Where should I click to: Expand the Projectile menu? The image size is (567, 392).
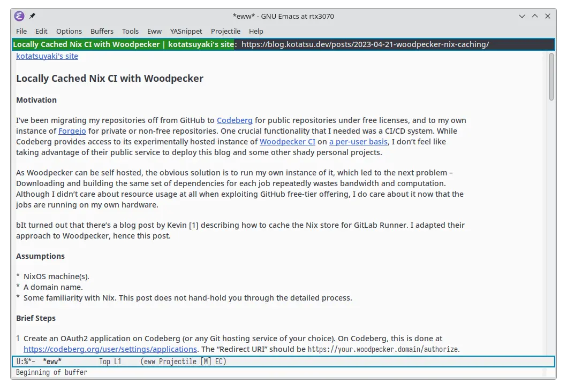pyautogui.click(x=225, y=31)
